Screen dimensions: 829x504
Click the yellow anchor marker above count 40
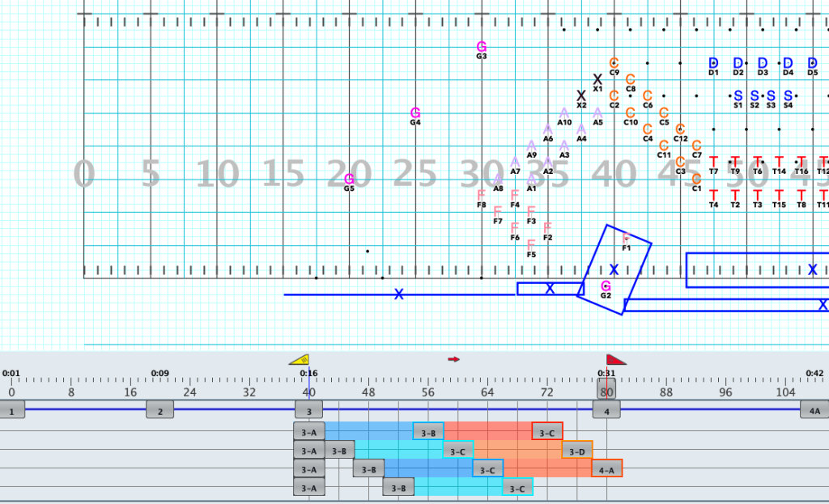click(300, 360)
